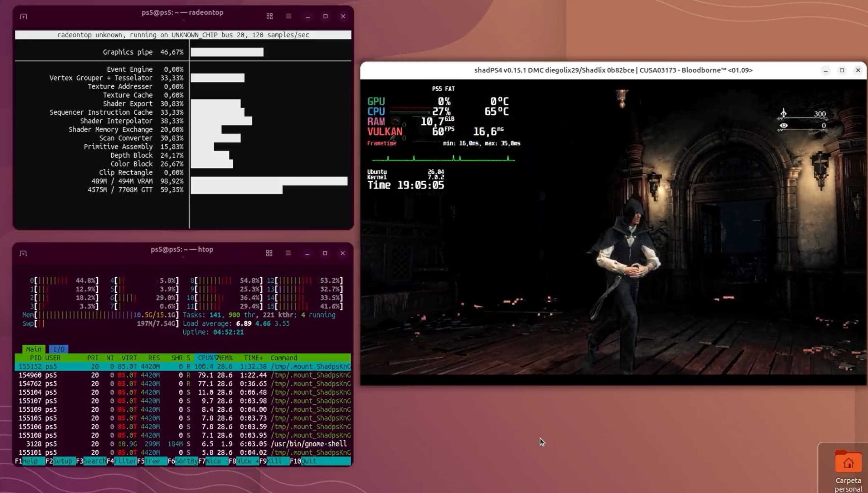Click the Vertex Grouper + Tesselator row

[x=147, y=78]
